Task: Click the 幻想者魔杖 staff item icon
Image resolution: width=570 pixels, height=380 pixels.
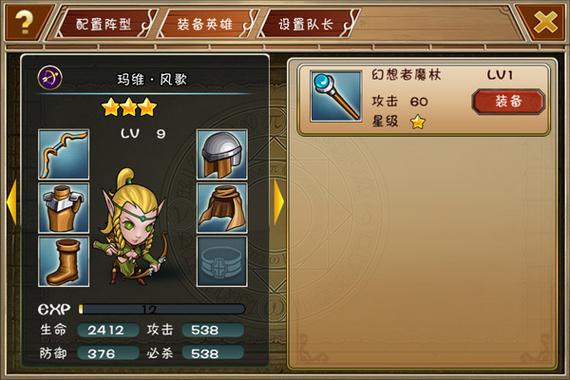Action: tap(336, 96)
